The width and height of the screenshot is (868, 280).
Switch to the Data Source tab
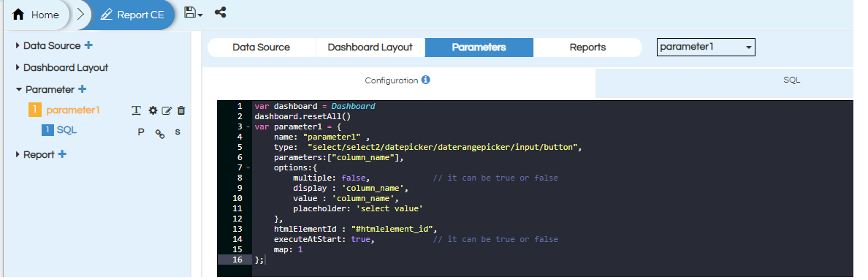tap(262, 47)
